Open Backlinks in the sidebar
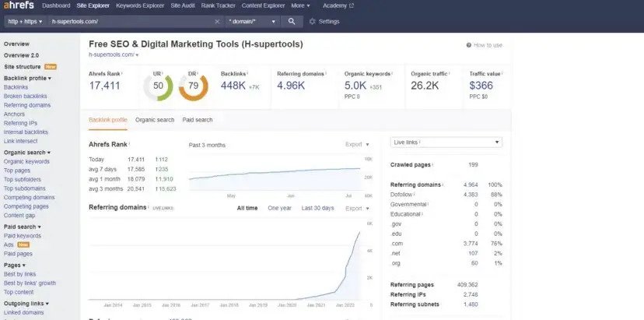The height and width of the screenshot is (320, 644). [x=16, y=87]
